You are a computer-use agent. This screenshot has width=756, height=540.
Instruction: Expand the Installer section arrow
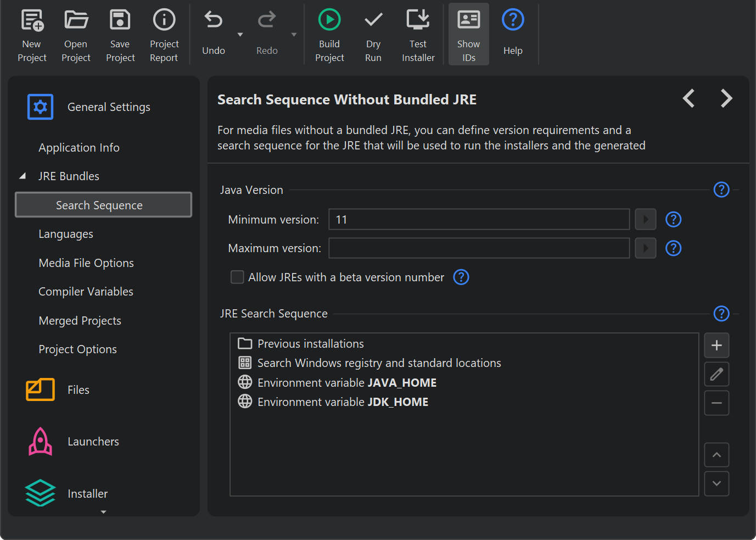103,512
